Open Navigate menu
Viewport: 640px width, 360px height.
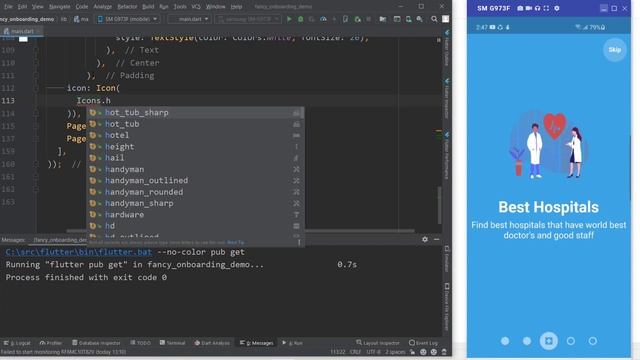coord(60,7)
